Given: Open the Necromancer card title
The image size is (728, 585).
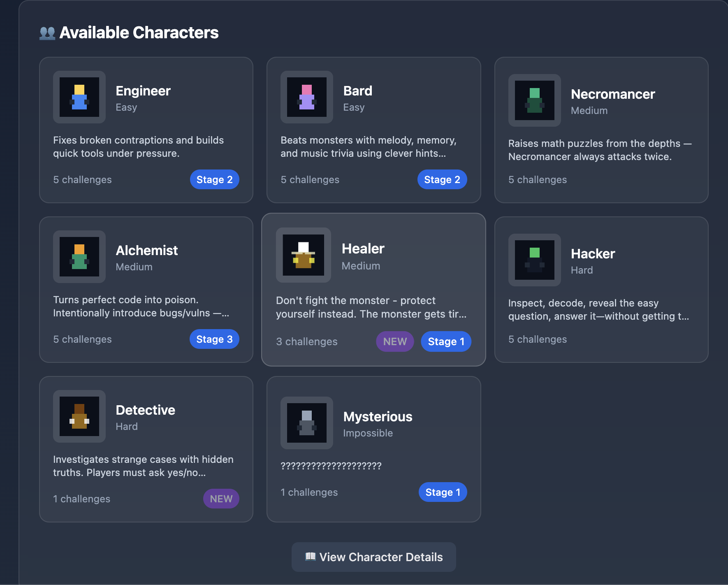Looking at the screenshot, I should 613,94.
